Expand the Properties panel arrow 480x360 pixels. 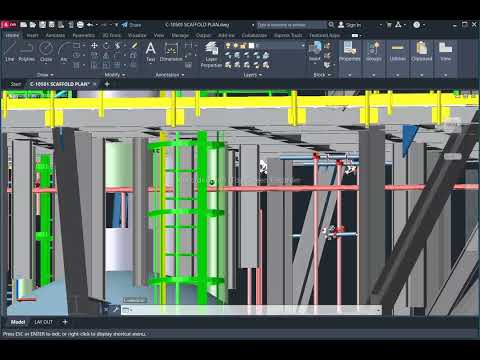click(350, 75)
